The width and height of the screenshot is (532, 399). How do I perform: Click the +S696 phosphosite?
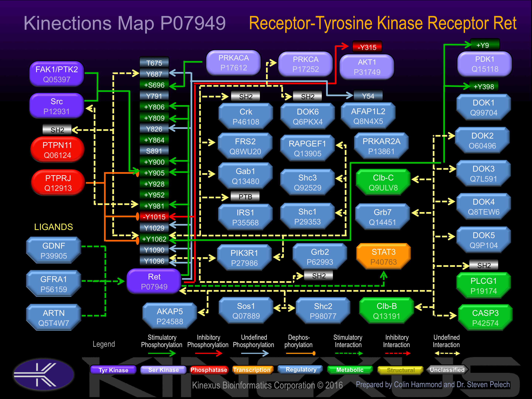(x=154, y=85)
